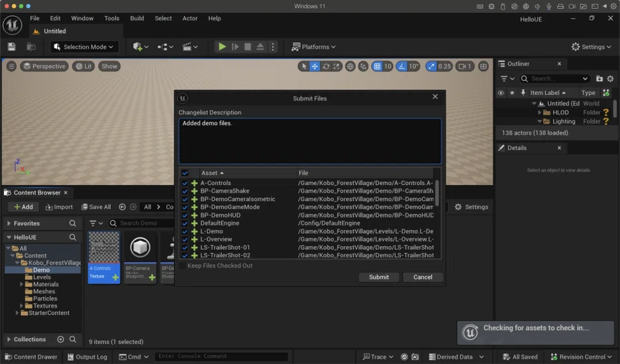Toggle the select-all files header checkbox
The image size is (620, 364).
185,173
